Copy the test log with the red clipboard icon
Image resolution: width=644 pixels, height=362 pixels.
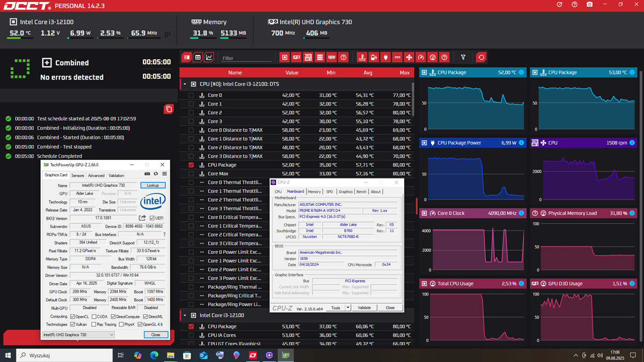pos(169,109)
